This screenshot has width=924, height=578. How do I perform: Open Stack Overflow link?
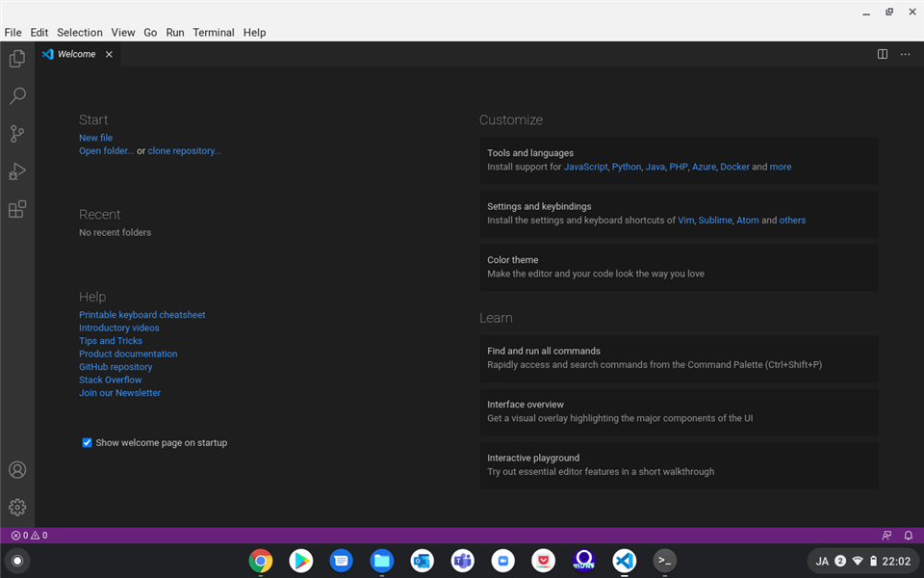pyautogui.click(x=110, y=380)
